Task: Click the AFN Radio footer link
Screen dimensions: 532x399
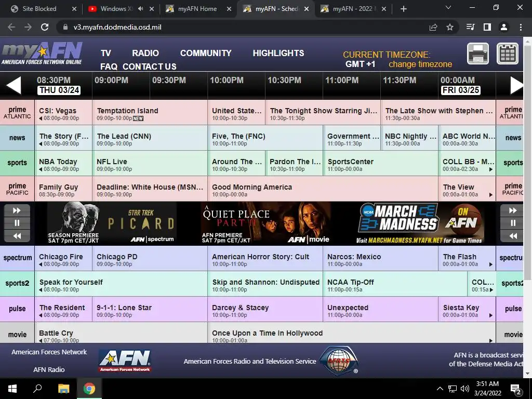Action: tap(49, 369)
